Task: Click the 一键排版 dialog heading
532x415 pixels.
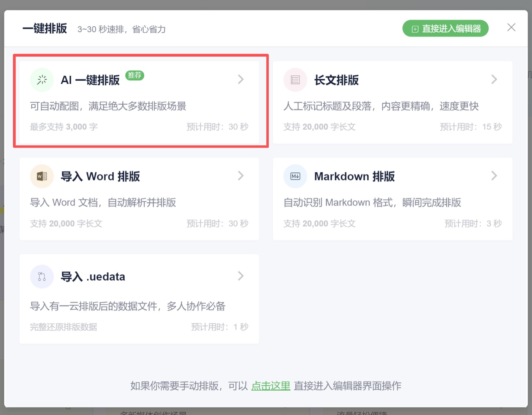Action: click(x=45, y=29)
